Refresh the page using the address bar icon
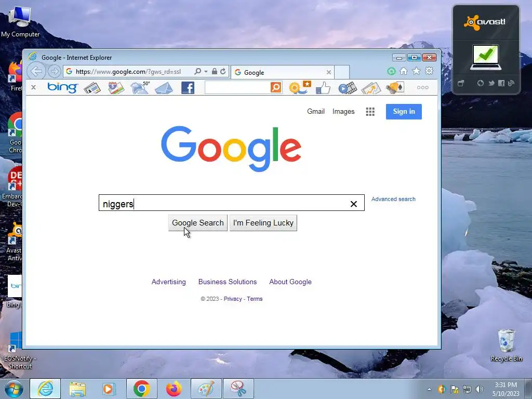Image resolution: width=532 pixels, height=399 pixels. 223,71
